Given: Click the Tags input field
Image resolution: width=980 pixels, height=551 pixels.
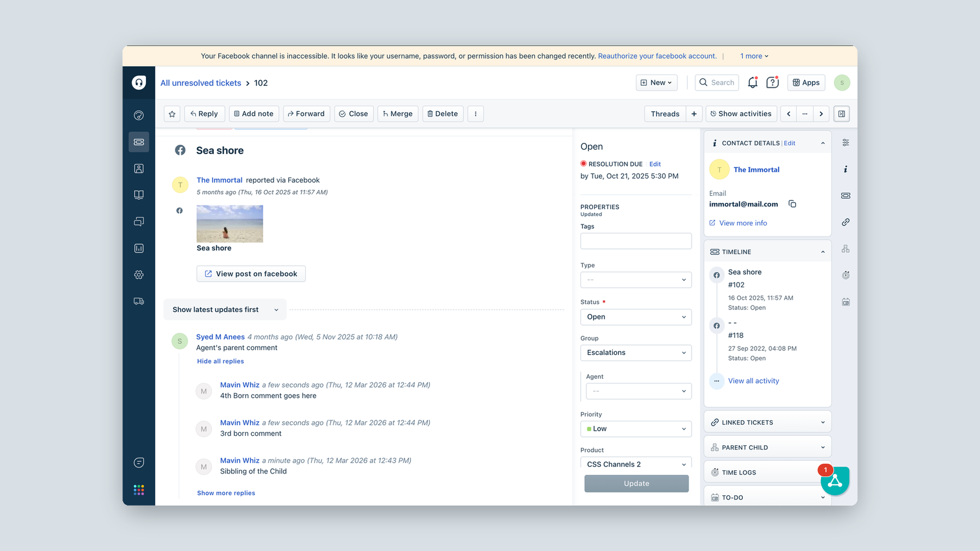Looking at the screenshot, I should [636, 241].
